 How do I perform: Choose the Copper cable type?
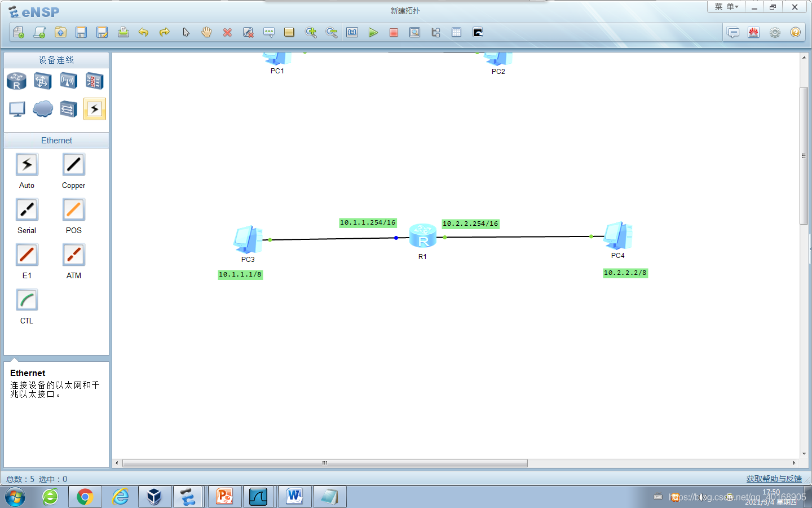pos(74,164)
